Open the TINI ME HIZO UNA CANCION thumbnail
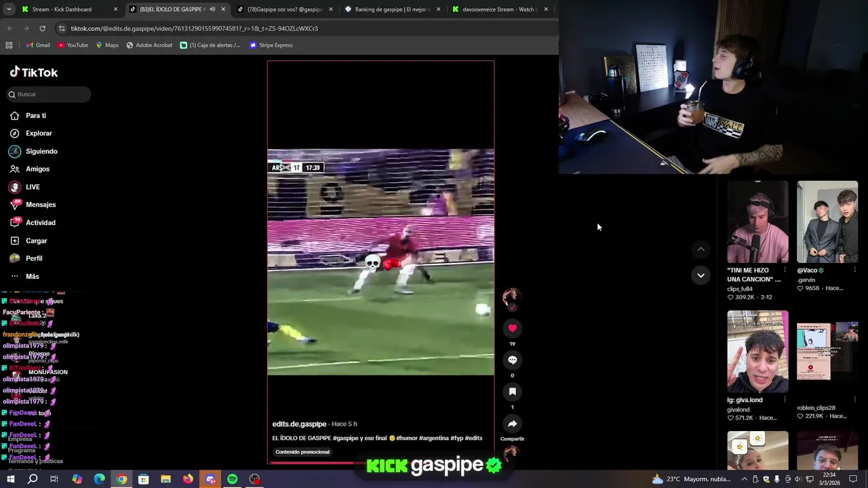 click(x=757, y=222)
